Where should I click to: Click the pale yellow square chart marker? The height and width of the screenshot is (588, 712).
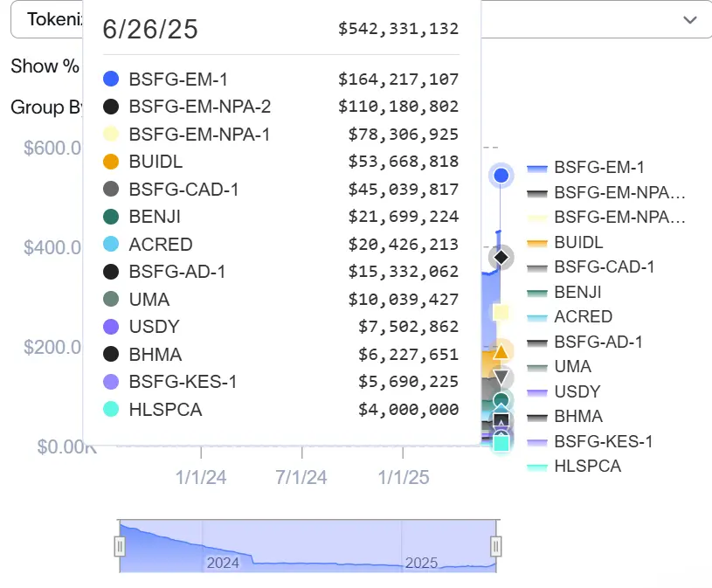(x=501, y=313)
